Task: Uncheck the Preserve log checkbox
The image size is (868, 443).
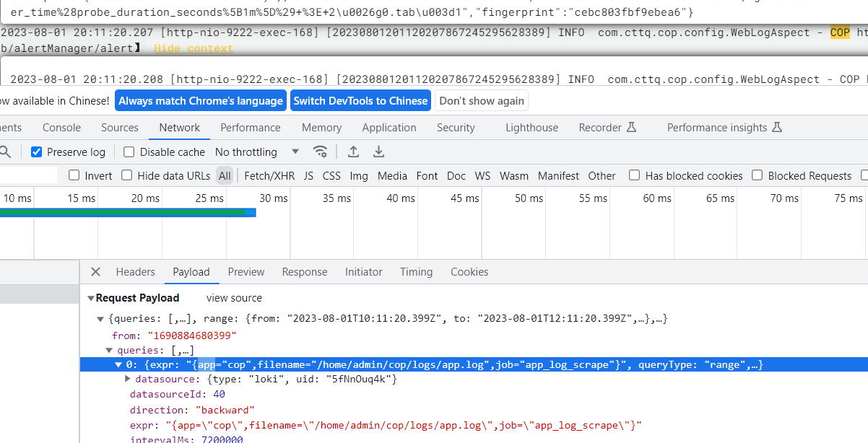Action: pyautogui.click(x=35, y=152)
